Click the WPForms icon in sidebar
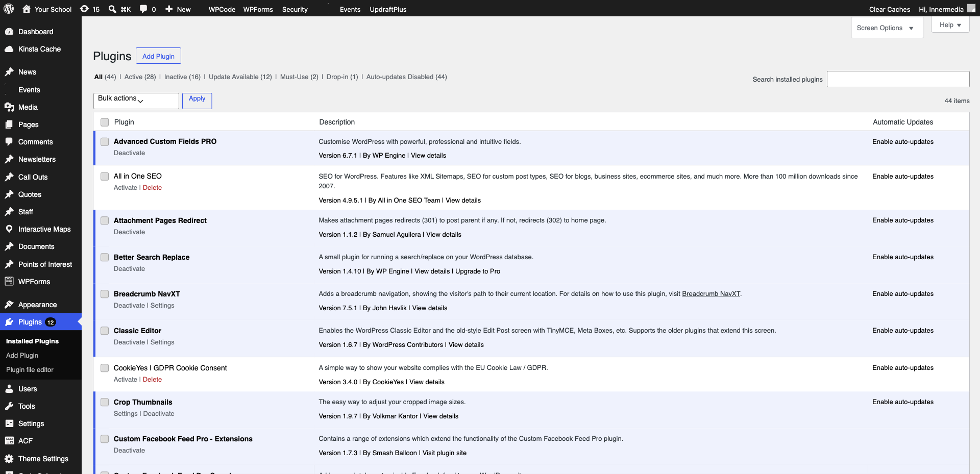Viewport: 980px width, 474px height. tap(9, 282)
